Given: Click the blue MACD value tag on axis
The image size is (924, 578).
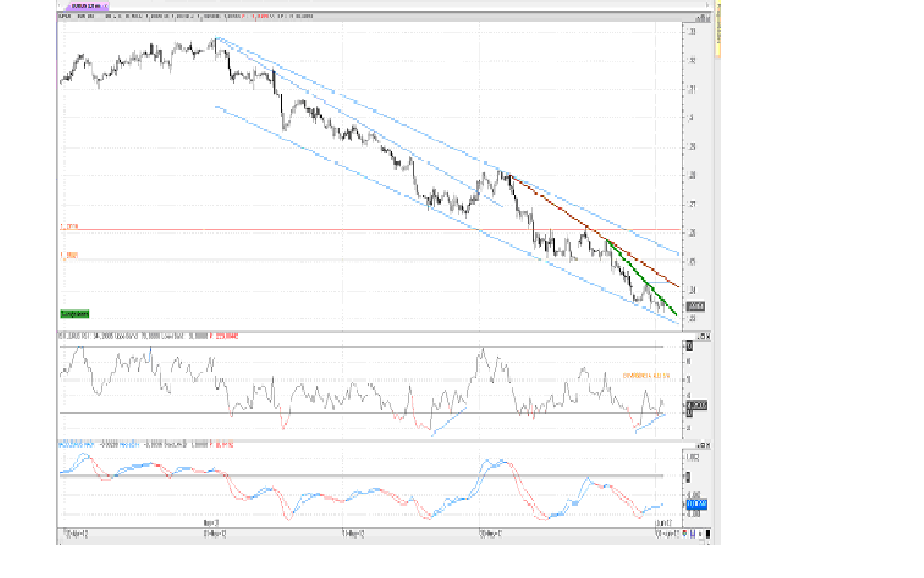Looking at the screenshot, I should 696,505.
